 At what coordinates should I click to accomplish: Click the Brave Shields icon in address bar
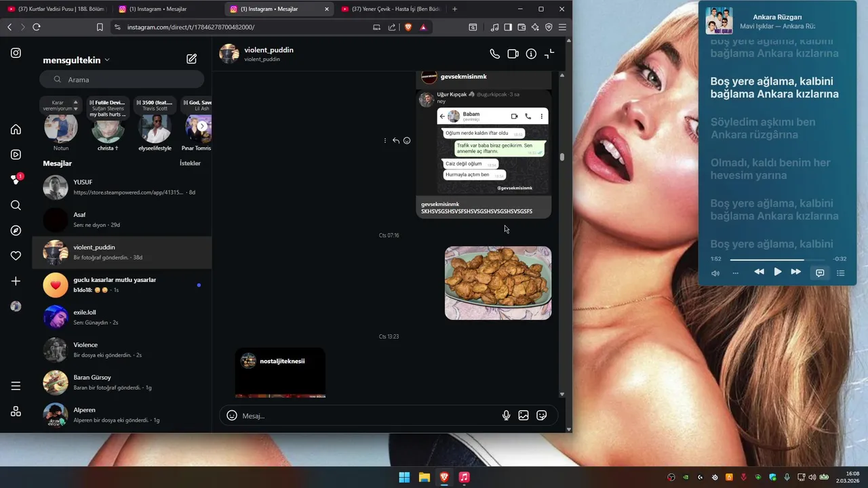pos(408,27)
